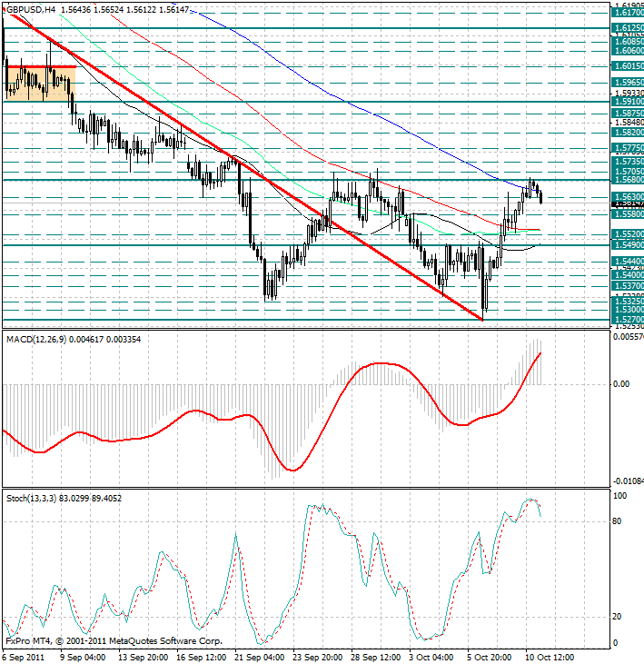Image resolution: width=644 pixels, height=664 pixels.
Task: Select the 1.6085 price level label
Action: click(x=628, y=42)
